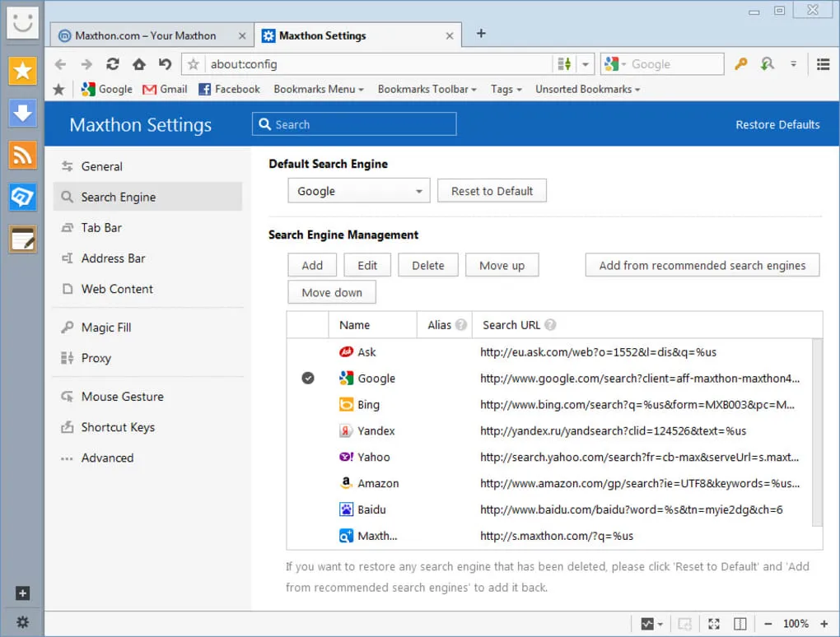The image size is (840, 637).
Task: Click the Restore Defaults button
Action: click(x=777, y=124)
